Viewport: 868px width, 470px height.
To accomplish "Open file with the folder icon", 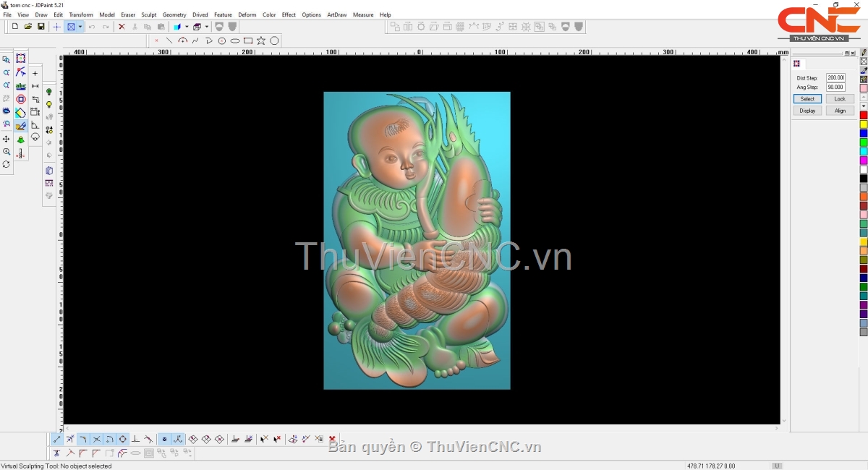I will [x=27, y=27].
